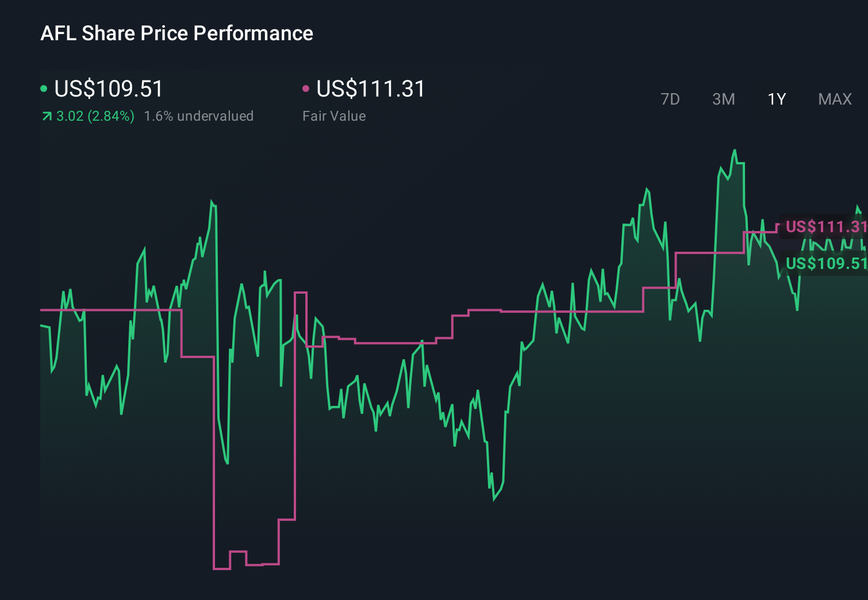Select the 3M time range
Image resolution: width=868 pixels, height=600 pixels.
click(x=723, y=99)
